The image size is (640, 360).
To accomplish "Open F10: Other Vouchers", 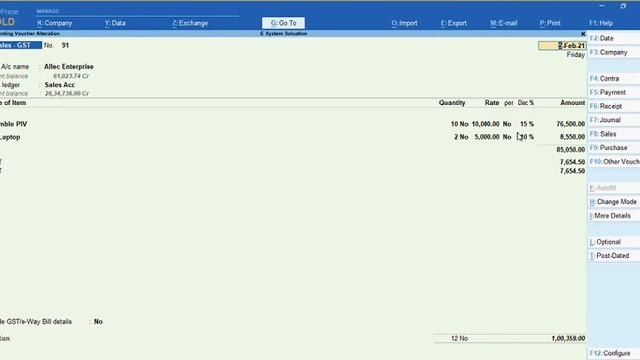I will [613, 162].
